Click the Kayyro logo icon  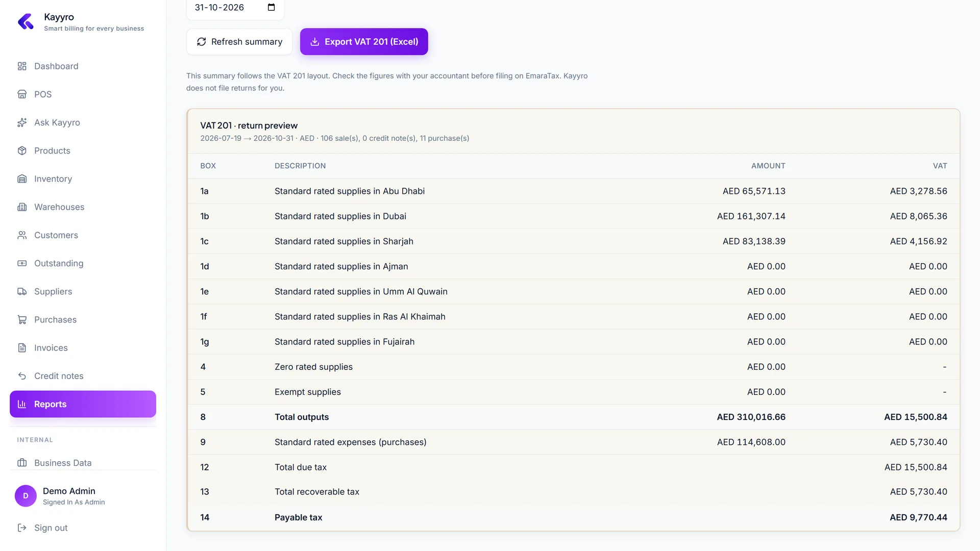tap(26, 22)
